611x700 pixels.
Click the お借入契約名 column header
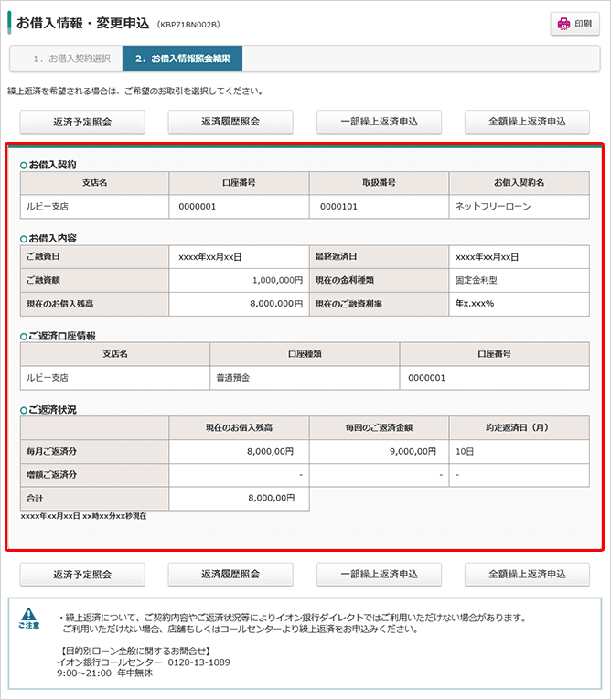(519, 183)
